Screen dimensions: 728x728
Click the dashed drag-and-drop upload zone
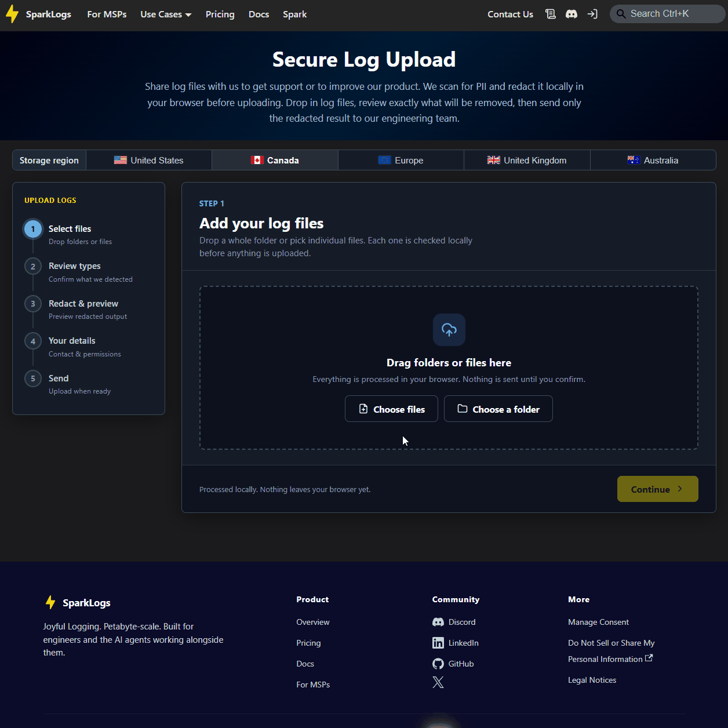449,367
